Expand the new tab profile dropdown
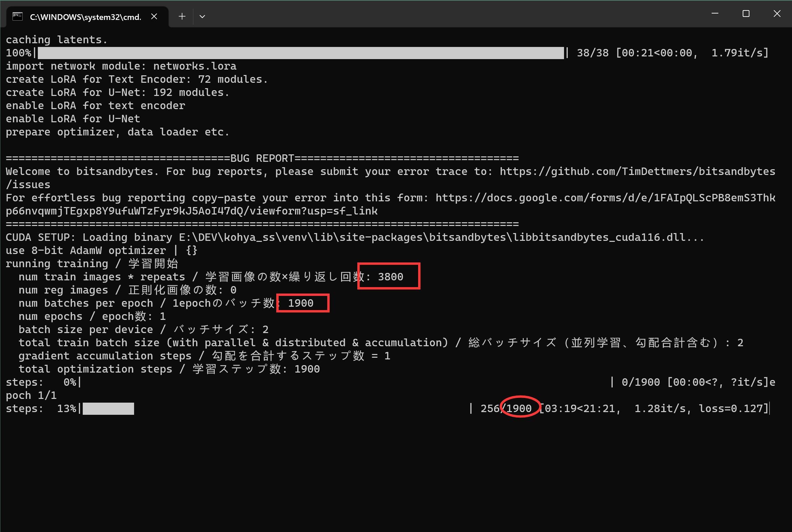Image resolution: width=792 pixels, height=532 pixels. click(202, 16)
